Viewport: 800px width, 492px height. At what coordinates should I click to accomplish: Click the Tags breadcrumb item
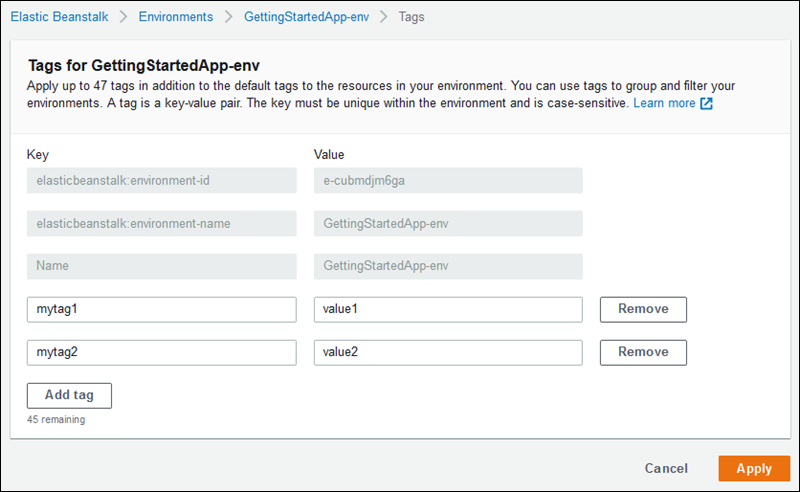(x=411, y=17)
